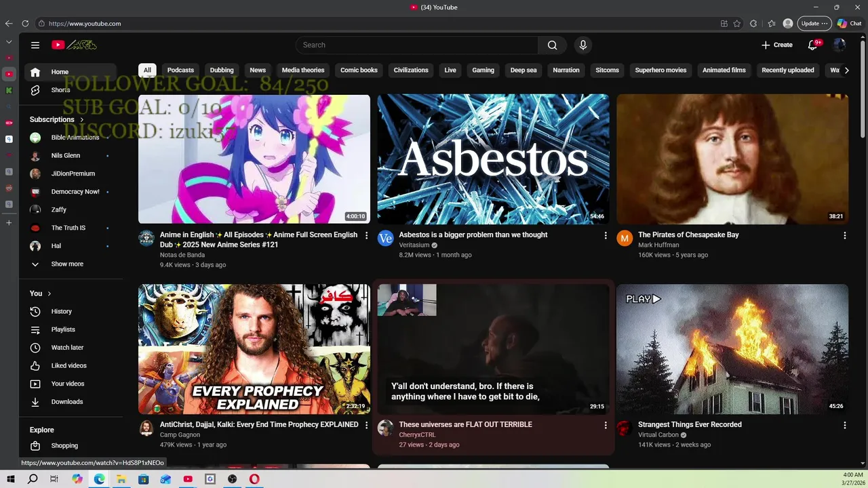Select the All filter chip
The height and width of the screenshot is (488, 868).
pos(147,70)
